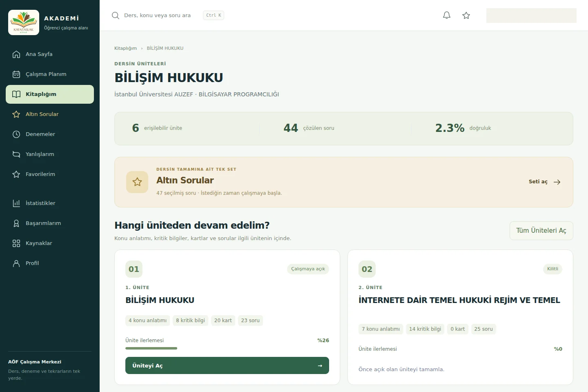Image resolution: width=588 pixels, height=392 pixels.
Task: Click the search field 'Ders, konu veya soru ara'
Action: 157,16
